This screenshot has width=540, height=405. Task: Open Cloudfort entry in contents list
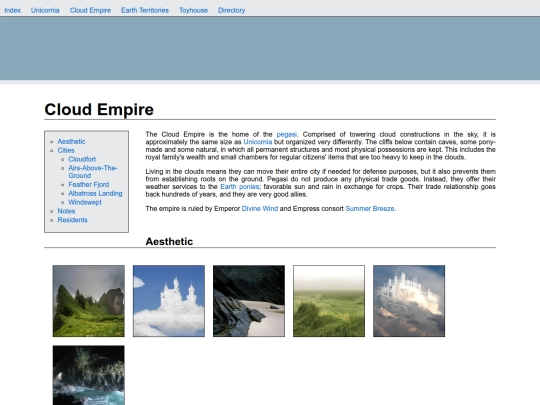[82, 159]
